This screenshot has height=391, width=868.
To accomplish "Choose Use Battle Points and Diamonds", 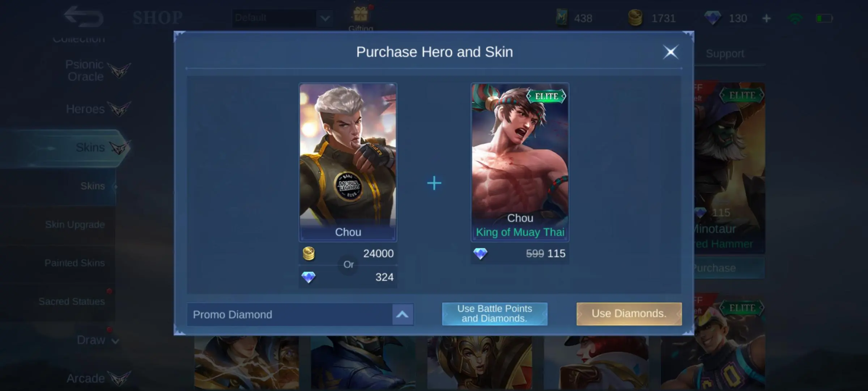I will pos(494,314).
